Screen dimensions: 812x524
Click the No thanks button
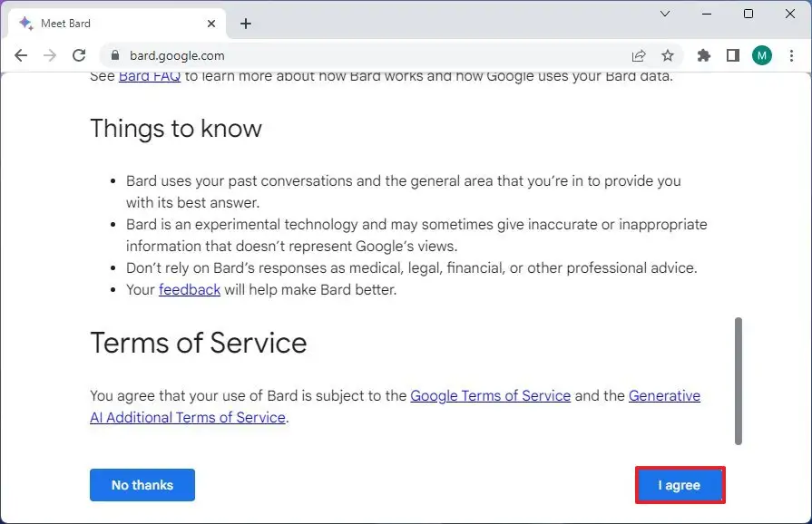point(142,485)
